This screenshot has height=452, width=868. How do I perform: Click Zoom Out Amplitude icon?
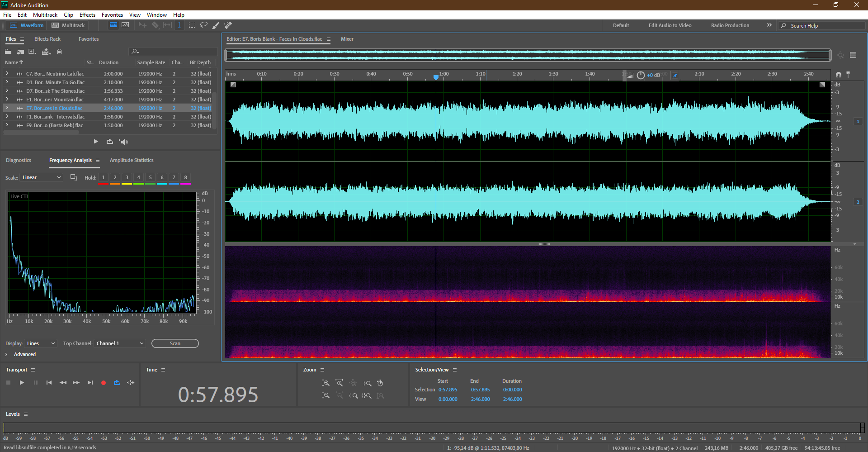325,395
